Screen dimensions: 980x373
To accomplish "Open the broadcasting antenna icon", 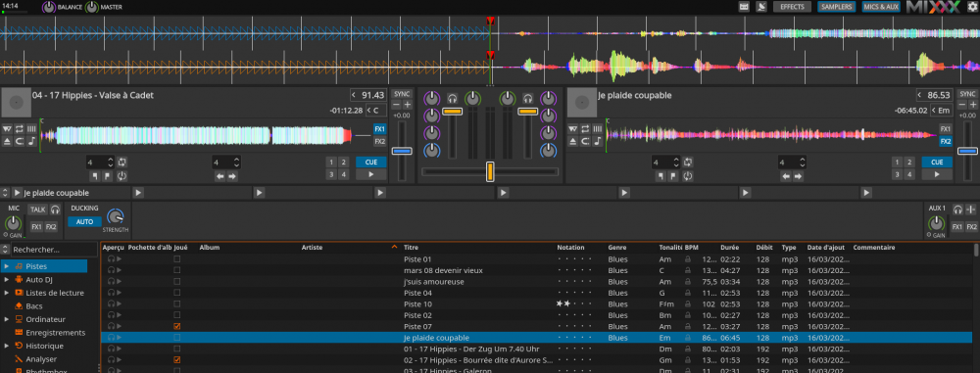I will tap(761, 7).
